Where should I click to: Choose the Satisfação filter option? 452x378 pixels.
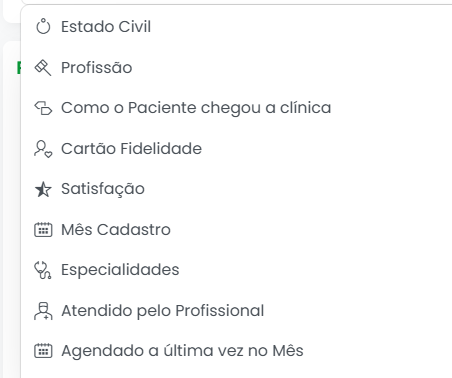237,189
